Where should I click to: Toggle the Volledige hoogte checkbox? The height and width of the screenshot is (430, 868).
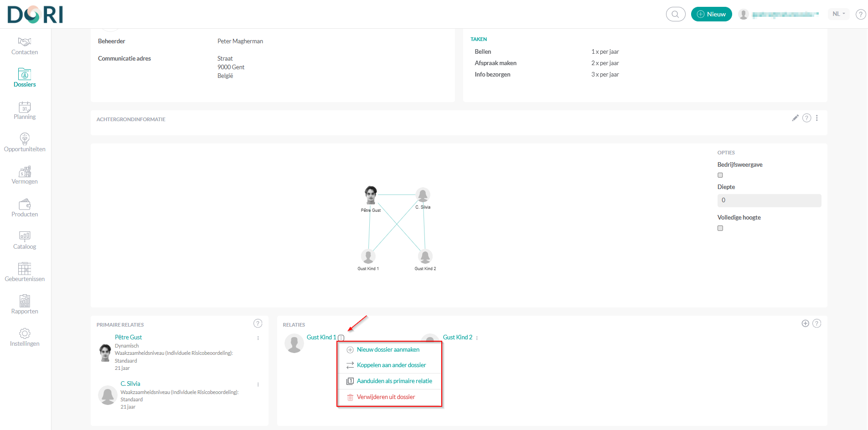click(x=720, y=228)
